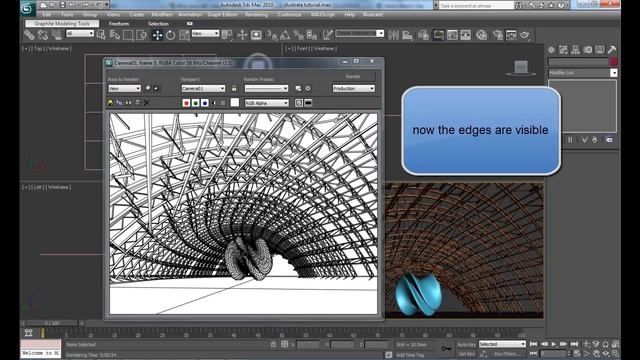Screen dimensions: 640x360
Task: Open the Render Preset dropdown
Action: click(266, 89)
